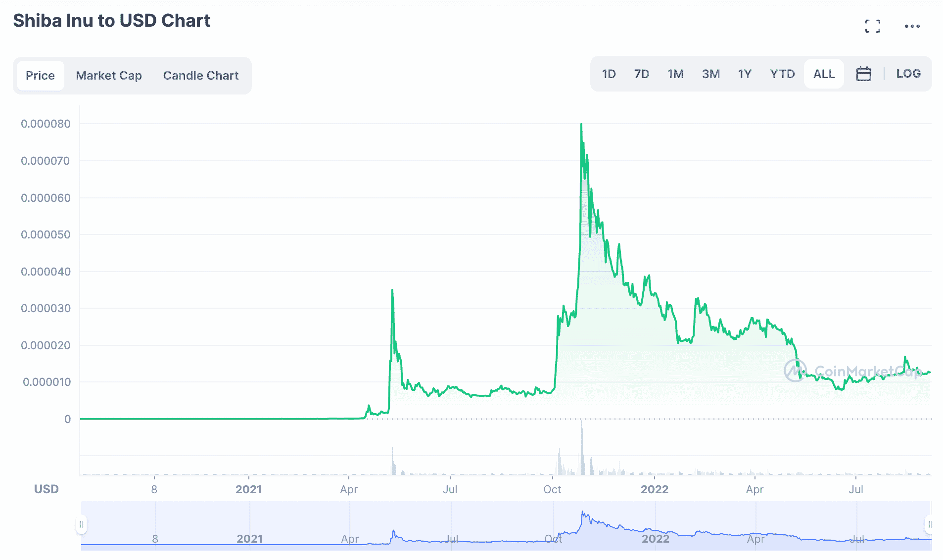
Task: Open the calendar date range picker
Action: click(863, 74)
